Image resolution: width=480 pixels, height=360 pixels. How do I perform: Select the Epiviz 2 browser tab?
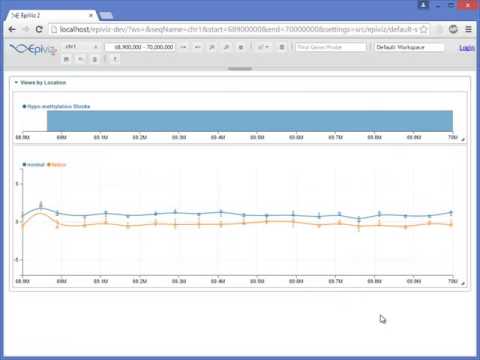click(x=52, y=15)
